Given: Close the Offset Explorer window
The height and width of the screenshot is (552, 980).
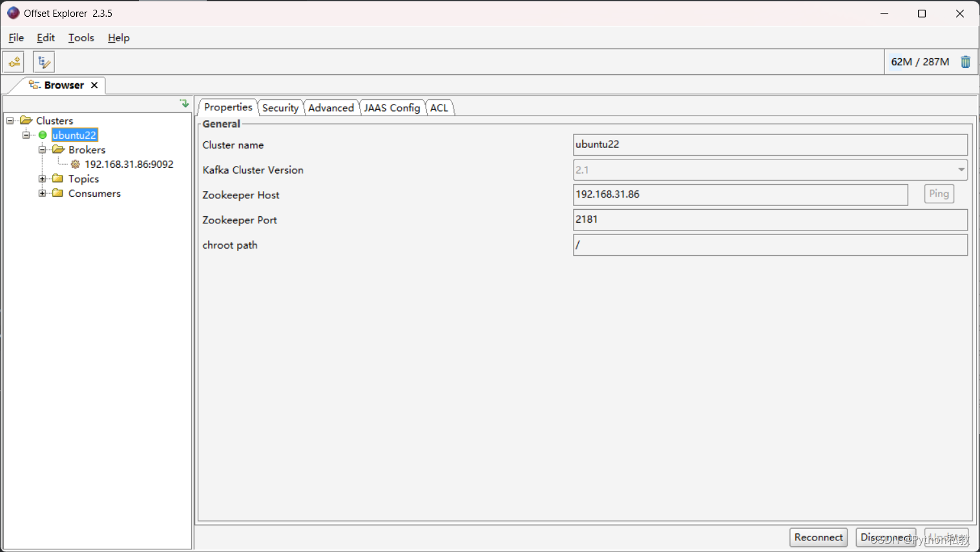Looking at the screenshot, I should tap(960, 13).
